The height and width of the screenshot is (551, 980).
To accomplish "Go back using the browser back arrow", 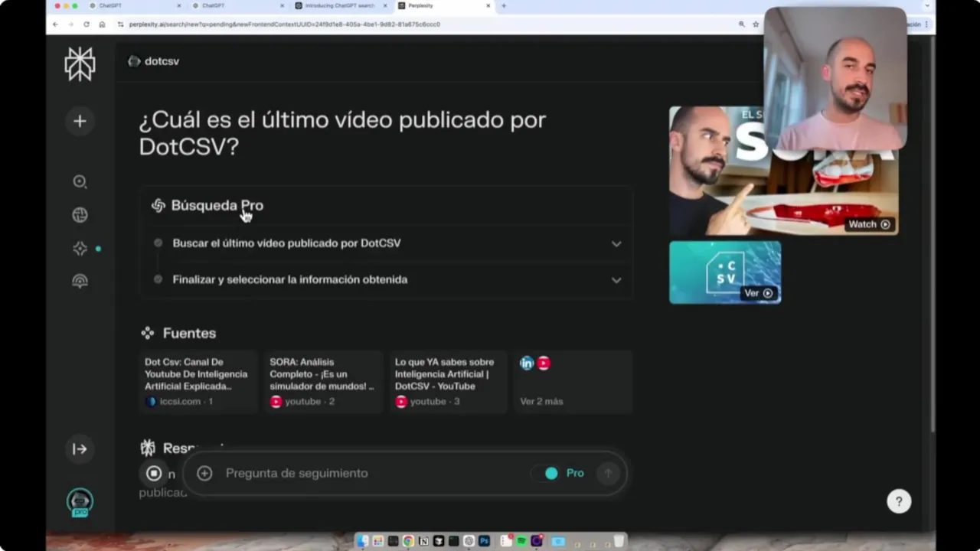I will [55, 24].
